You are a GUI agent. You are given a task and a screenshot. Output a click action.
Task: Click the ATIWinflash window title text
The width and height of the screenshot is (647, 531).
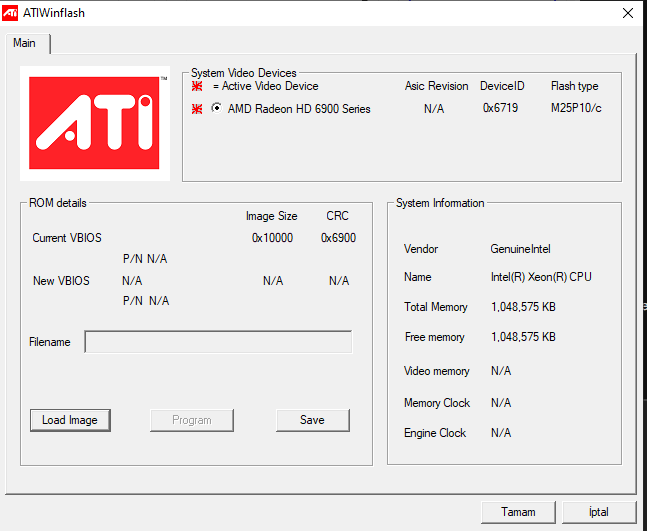pos(54,13)
